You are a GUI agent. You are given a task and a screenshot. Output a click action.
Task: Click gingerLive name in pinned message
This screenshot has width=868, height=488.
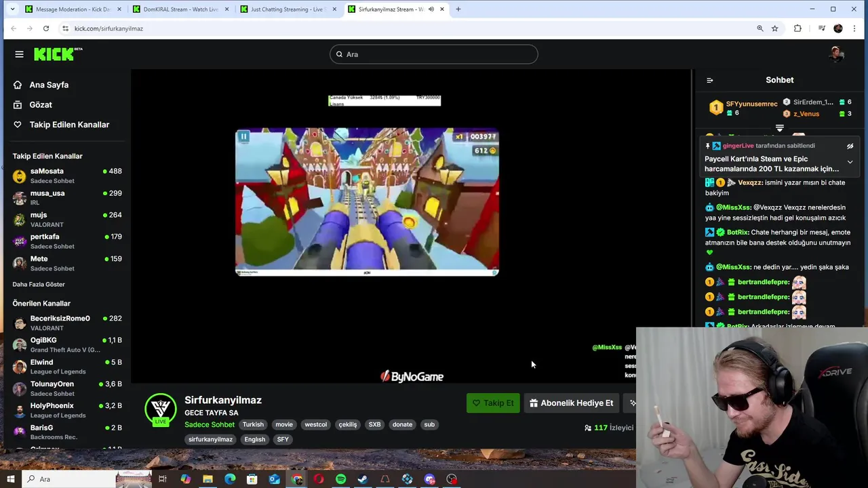pos(738,146)
